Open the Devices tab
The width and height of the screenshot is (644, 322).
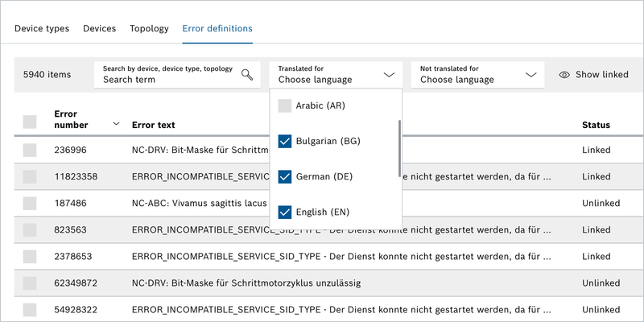coord(99,29)
